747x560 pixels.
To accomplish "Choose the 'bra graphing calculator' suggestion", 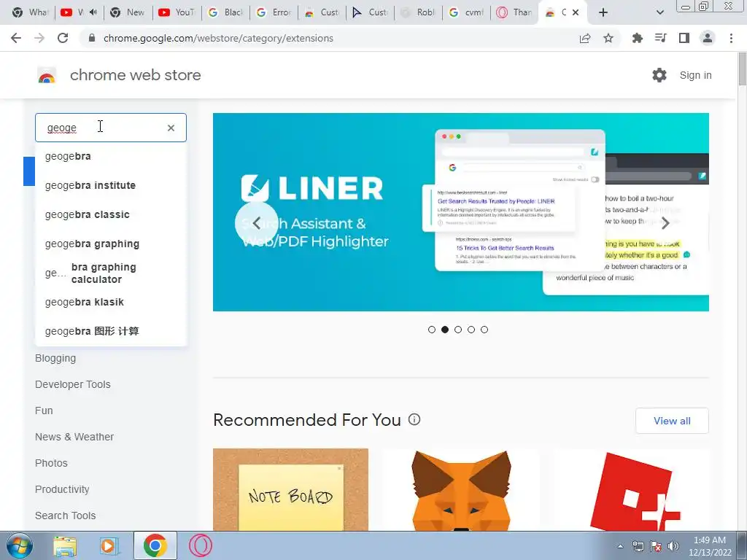I will [x=111, y=273].
